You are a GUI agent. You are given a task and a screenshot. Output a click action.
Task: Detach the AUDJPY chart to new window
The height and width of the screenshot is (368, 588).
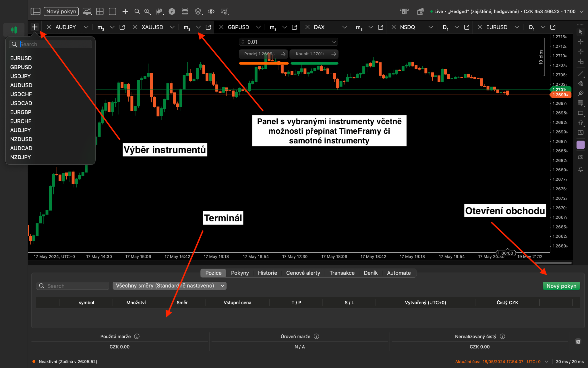pos(122,27)
